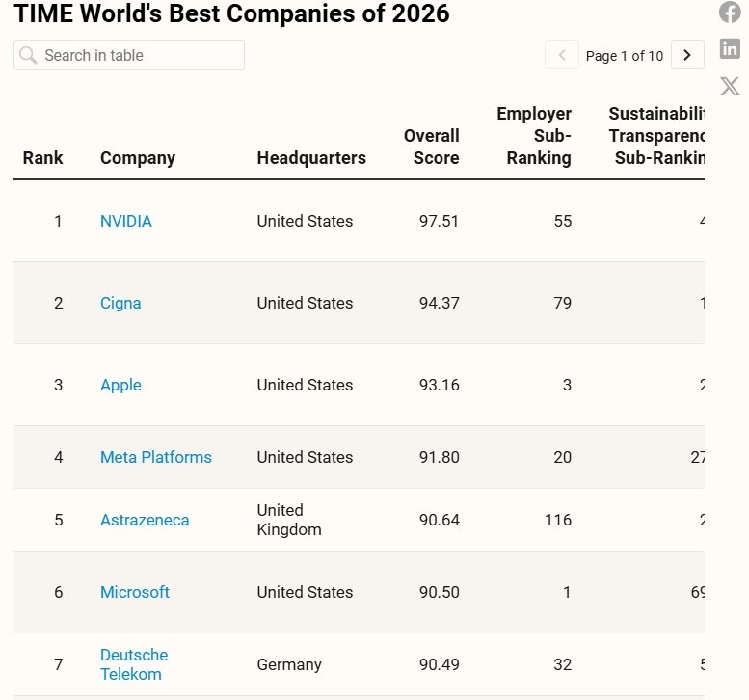Click Microsoft's United States headquarters cell

coord(305,592)
